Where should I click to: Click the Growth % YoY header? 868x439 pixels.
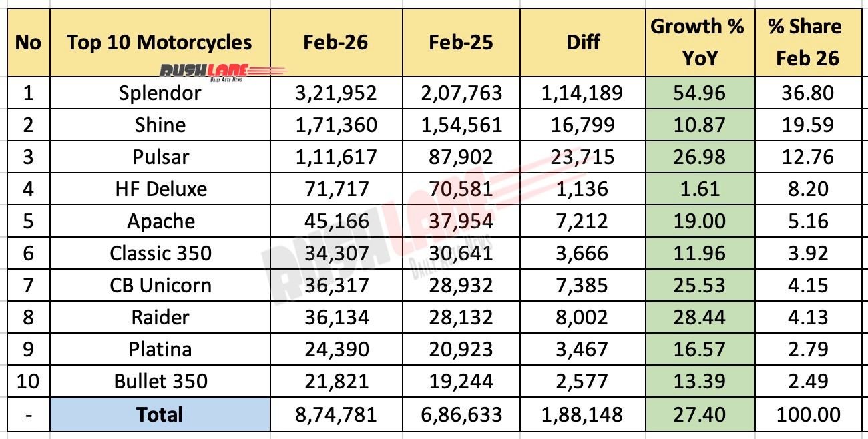[697, 43]
